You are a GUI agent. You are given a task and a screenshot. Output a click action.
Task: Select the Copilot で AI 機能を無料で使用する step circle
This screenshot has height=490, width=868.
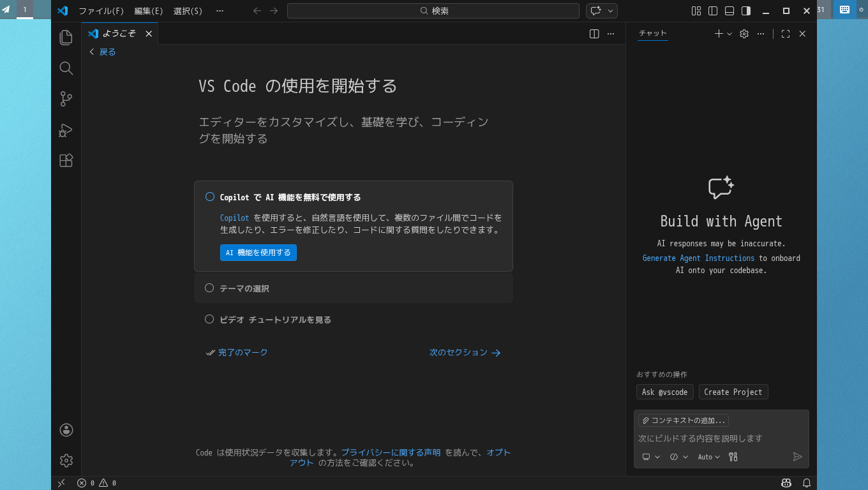click(x=209, y=197)
